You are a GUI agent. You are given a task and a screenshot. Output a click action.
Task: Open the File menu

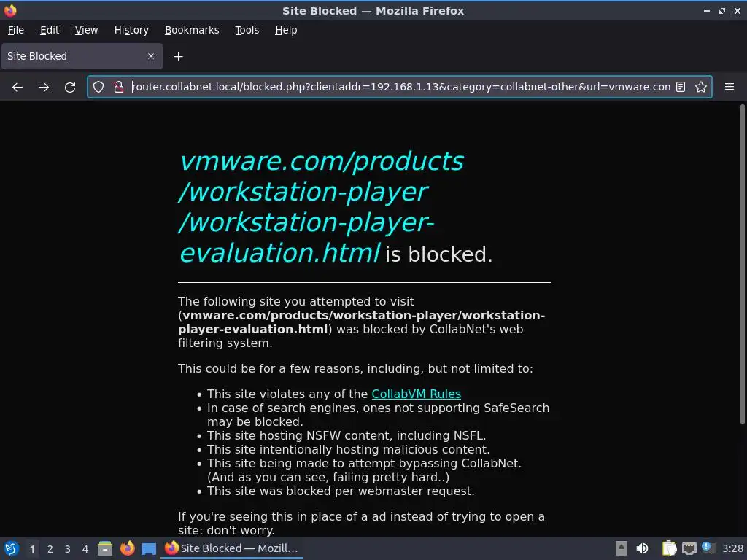pos(16,30)
